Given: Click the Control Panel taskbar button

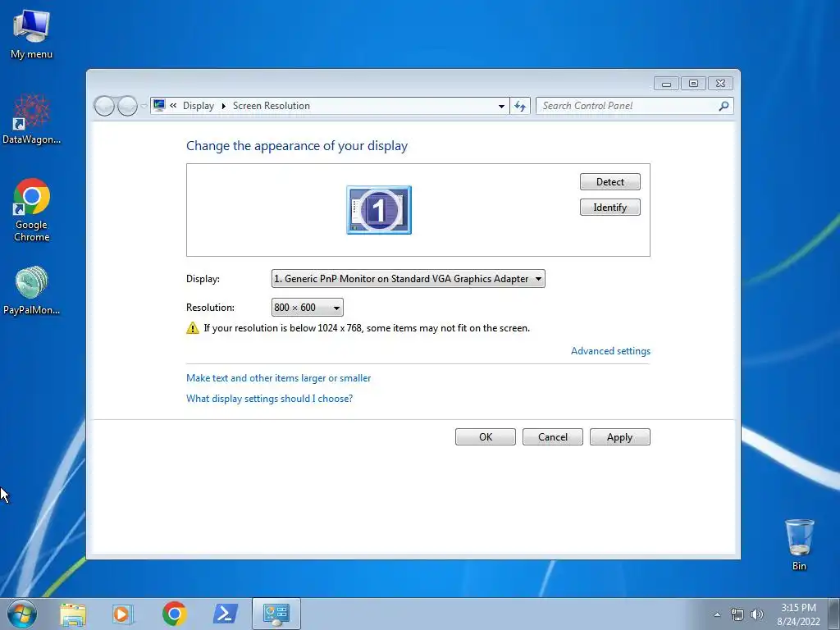Looking at the screenshot, I should tap(276, 614).
